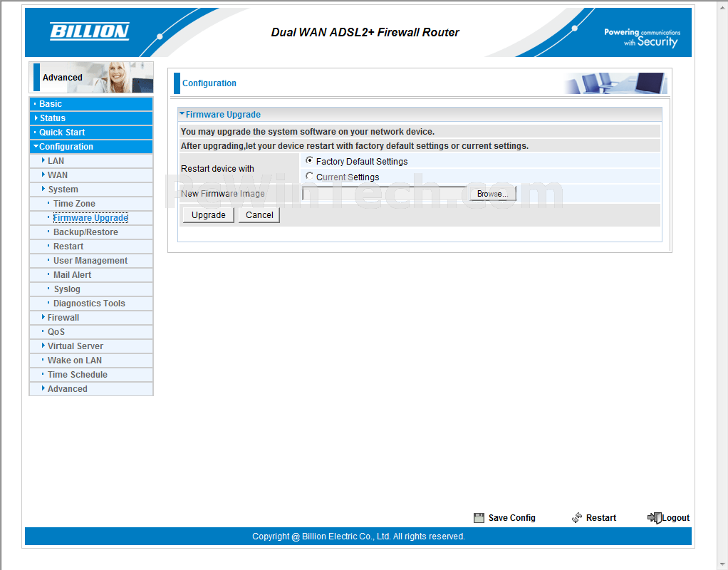Image resolution: width=728 pixels, height=570 pixels.
Task: Open the Quick Start menu
Action: [62, 133]
